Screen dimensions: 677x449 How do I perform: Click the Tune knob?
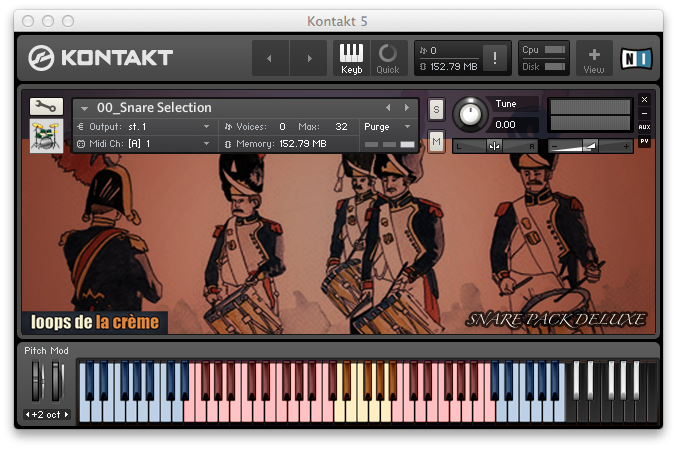[x=470, y=114]
